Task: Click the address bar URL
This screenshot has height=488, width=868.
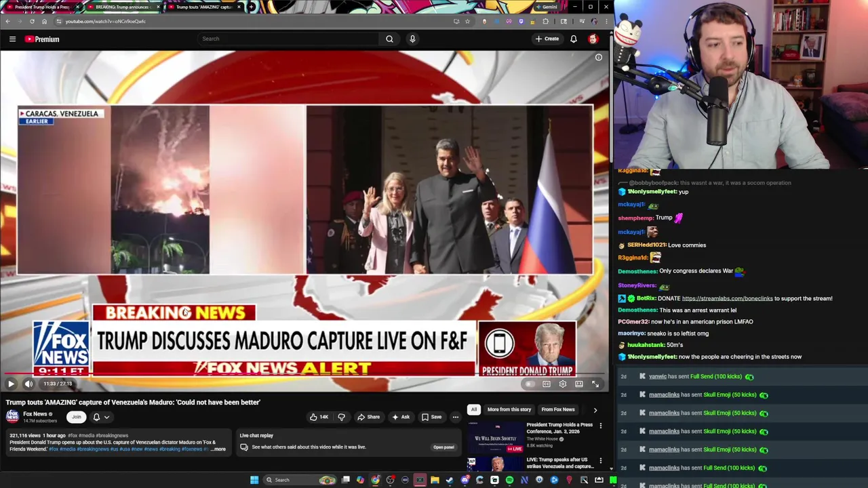Action: (105, 21)
